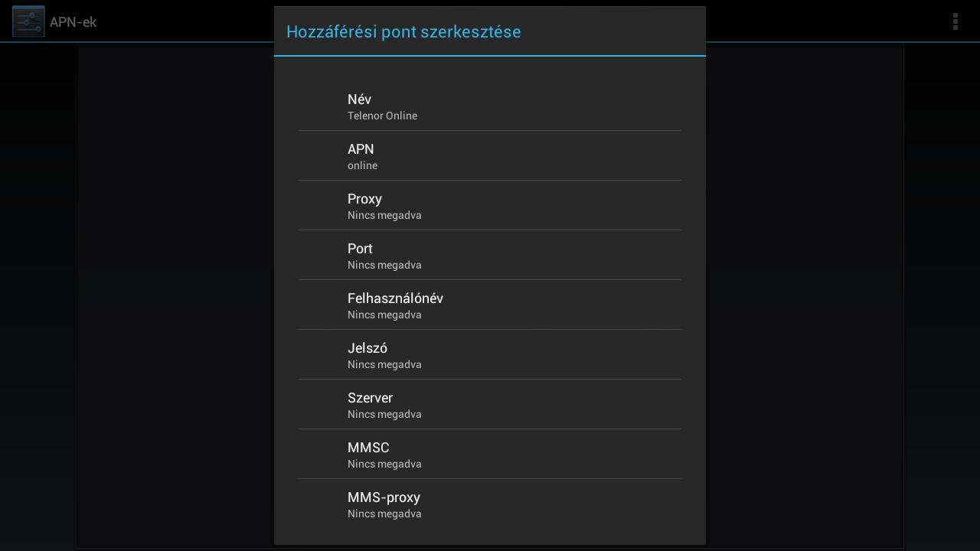
Task: Click 'Nincs megadva' under MMSC
Action: 384,465
